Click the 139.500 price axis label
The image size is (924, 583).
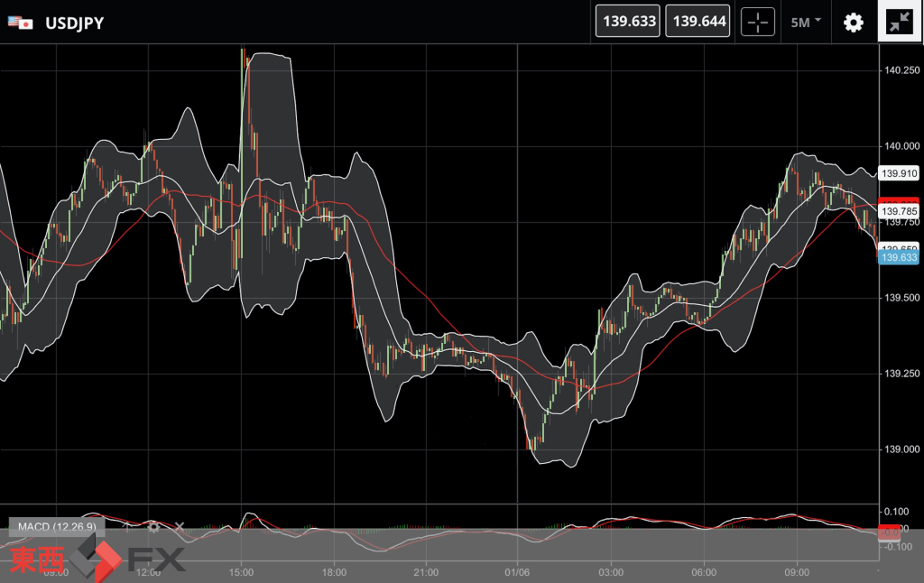[x=901, y=298]
